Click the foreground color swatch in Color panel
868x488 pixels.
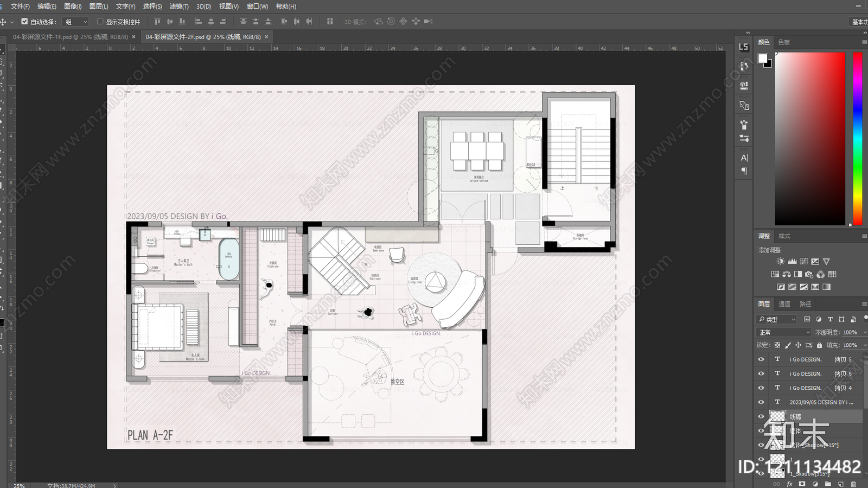tap(763, 58)
